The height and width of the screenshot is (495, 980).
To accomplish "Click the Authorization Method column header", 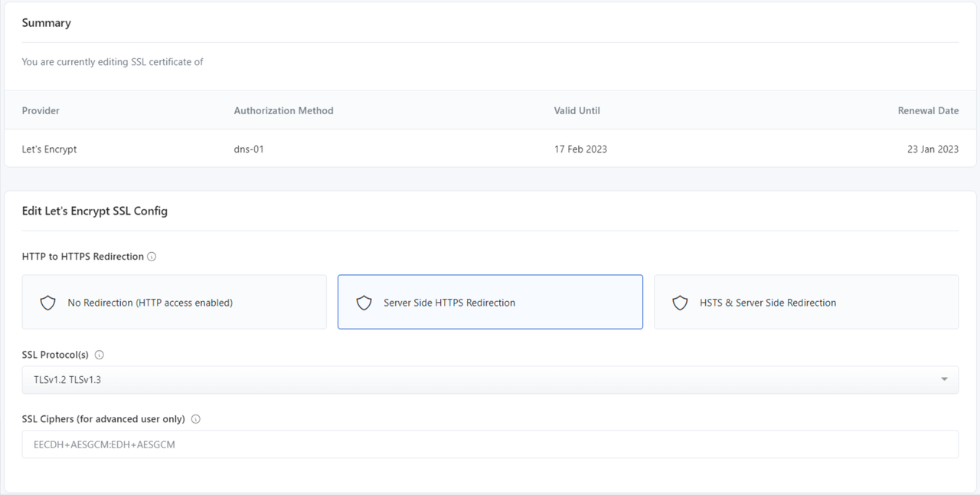I will tap(284, 110).
